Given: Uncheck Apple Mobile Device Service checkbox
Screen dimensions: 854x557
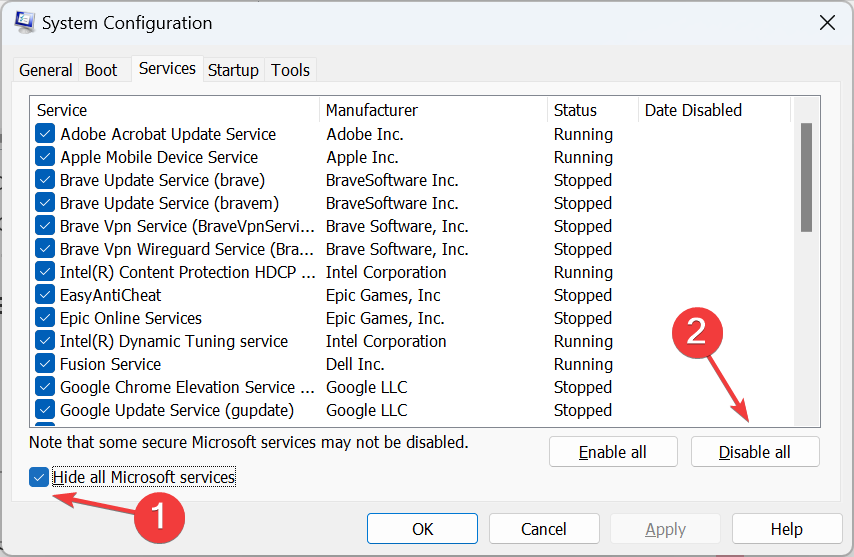Looking at the screenshot, I should click(45, 157).
